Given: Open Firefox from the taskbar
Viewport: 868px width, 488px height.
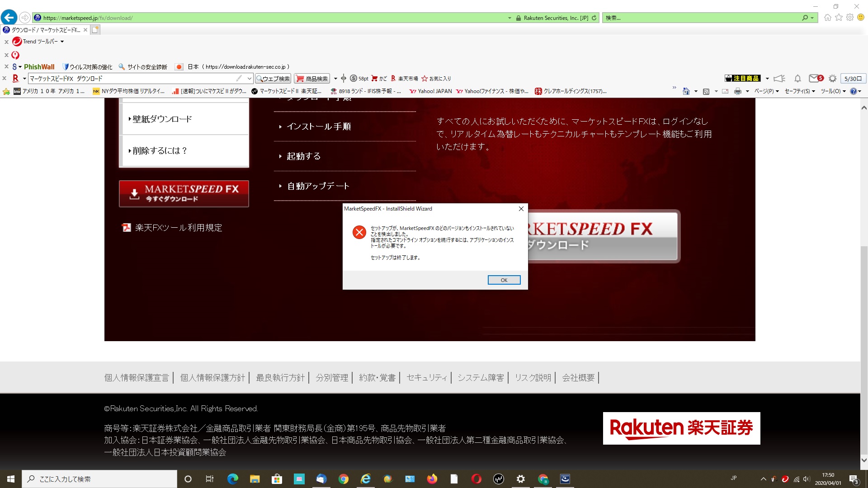Looking at the screenshot, I should (432, 479).
